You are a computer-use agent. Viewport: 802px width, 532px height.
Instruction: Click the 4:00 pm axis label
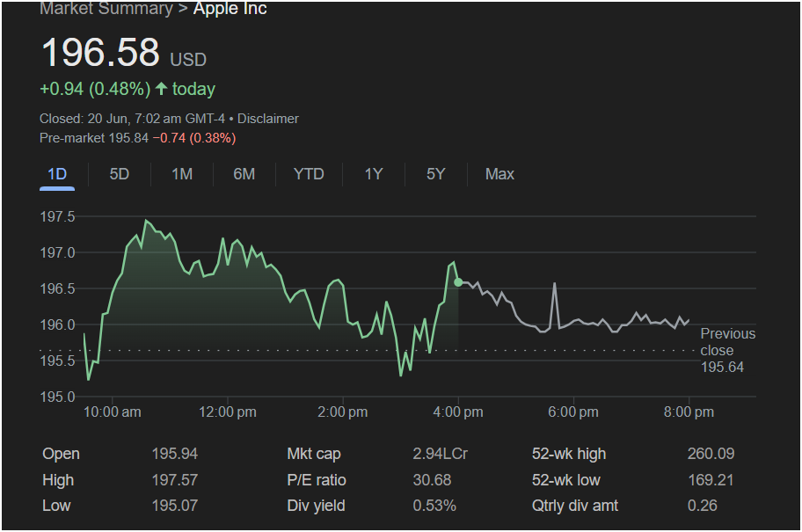[458, 412]
